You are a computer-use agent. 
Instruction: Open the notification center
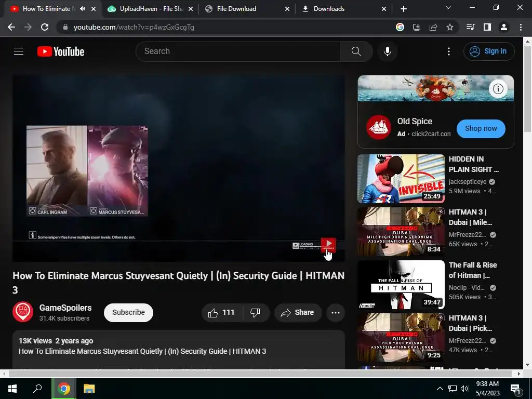click(516, 389)
